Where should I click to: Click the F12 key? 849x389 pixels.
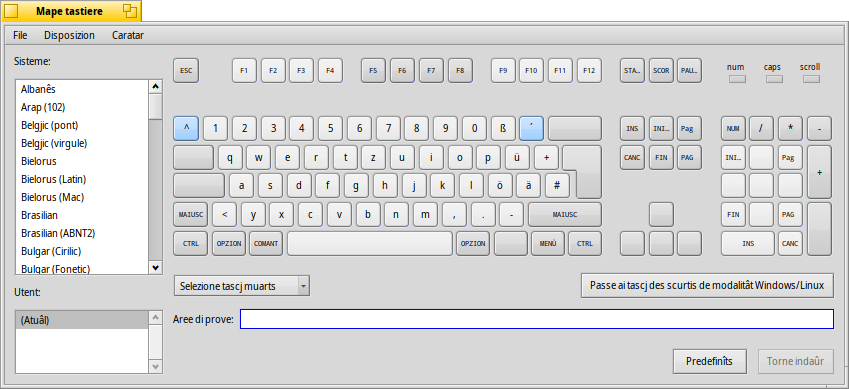[589, 70]
